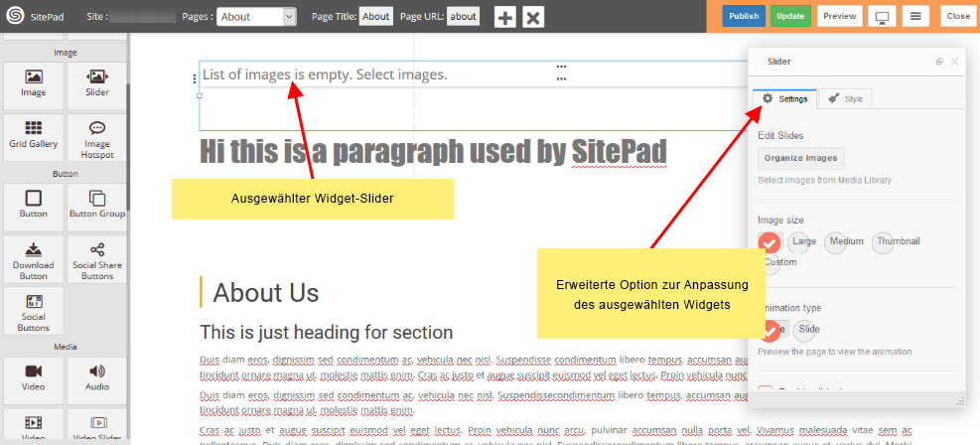The image size is (980, 445).
Task: Pick the Button widget
Action: (x=33, y=207)
